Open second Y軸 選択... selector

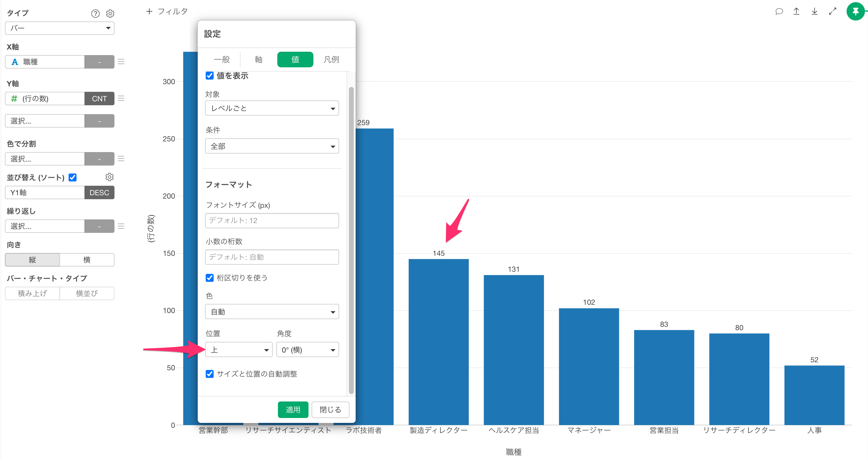[45, 121]
